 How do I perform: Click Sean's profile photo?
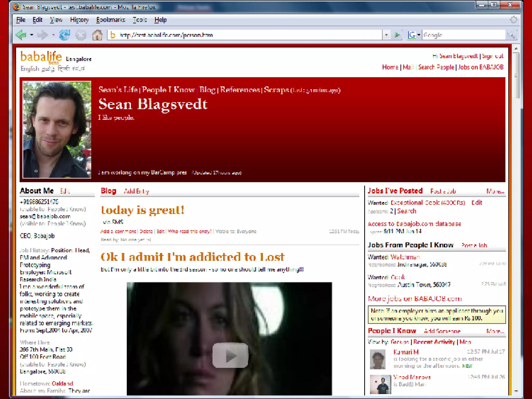click(57, 129)
